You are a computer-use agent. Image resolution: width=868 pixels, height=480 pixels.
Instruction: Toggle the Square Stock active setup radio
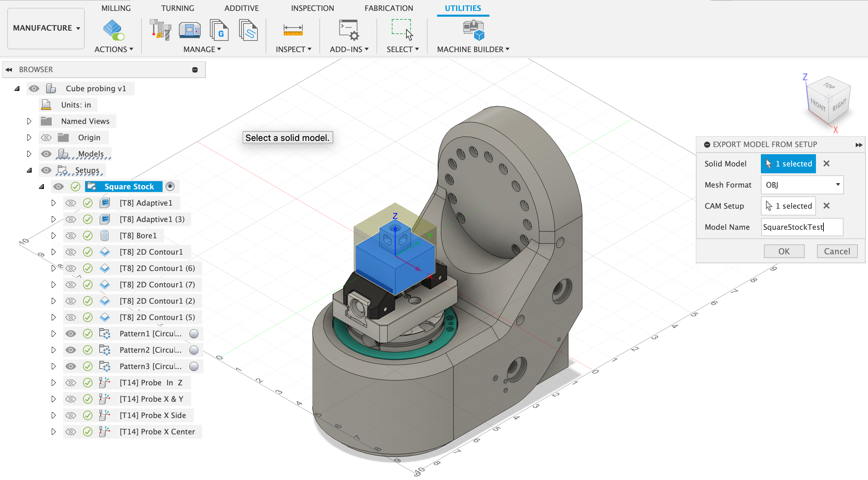(x=170, y=187)
